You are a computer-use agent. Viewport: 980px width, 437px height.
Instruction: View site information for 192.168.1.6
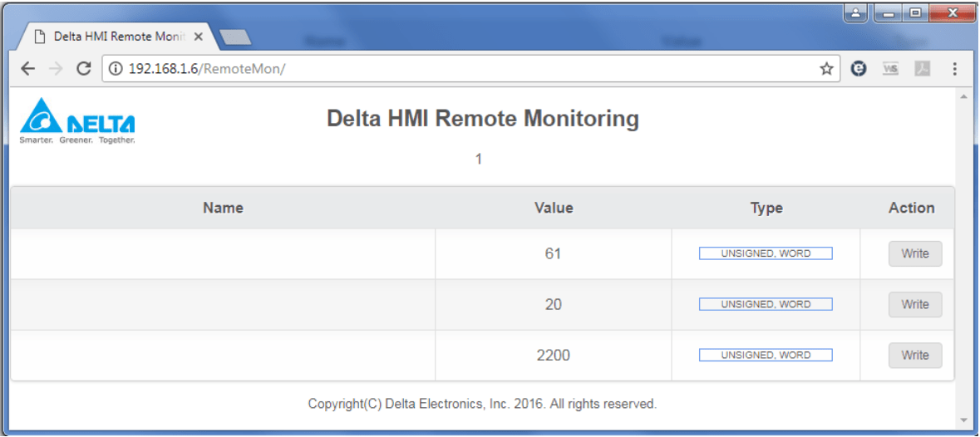click(116, 69)
